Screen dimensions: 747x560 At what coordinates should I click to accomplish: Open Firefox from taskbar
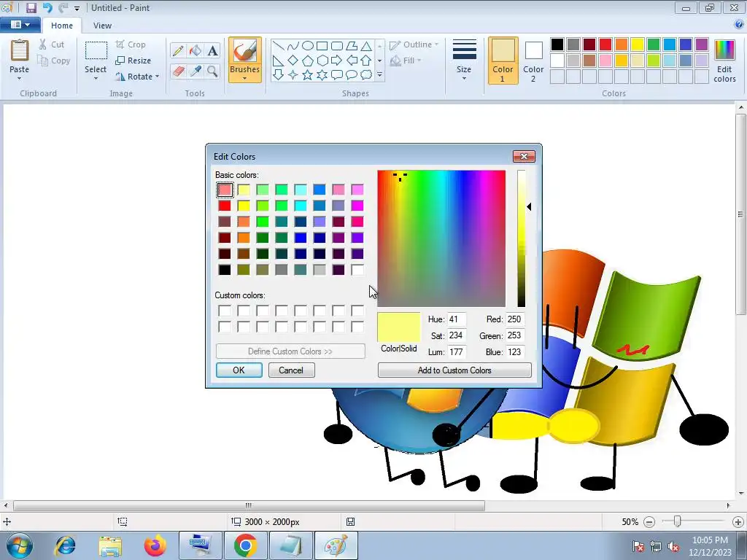click(x=155, y=545)
